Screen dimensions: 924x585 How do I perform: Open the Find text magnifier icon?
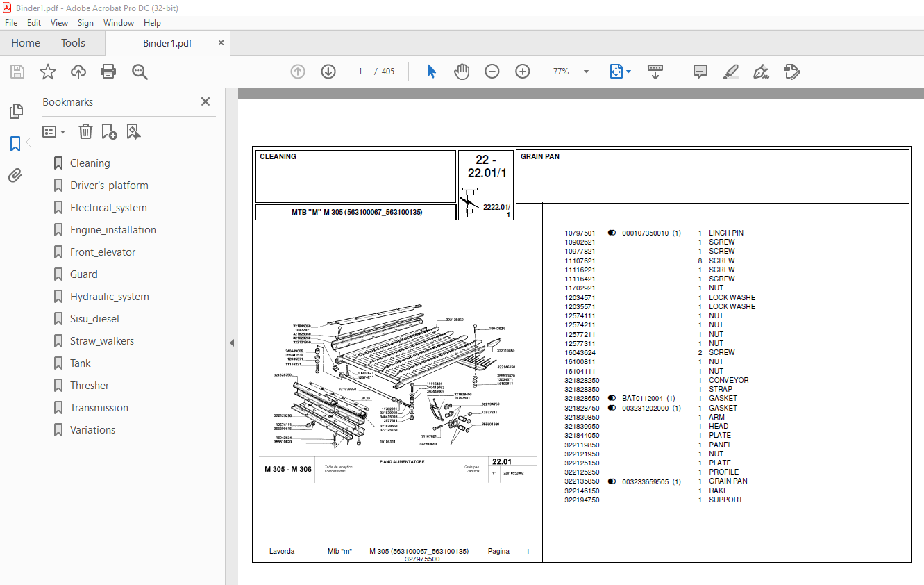(140, 72)
